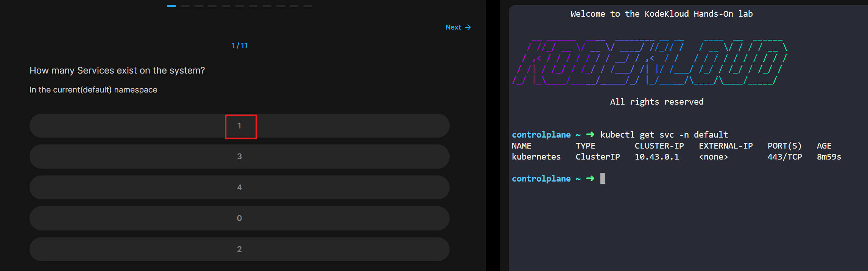Click the second progress indicator segment
868x271 pixels.
click(185, 6)
